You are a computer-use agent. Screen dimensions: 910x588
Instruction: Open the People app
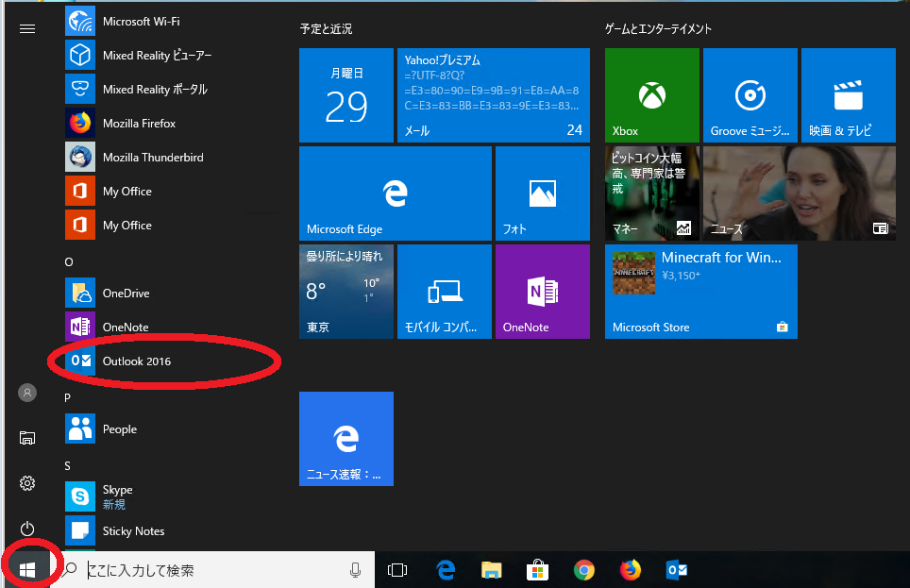[173, 428]
